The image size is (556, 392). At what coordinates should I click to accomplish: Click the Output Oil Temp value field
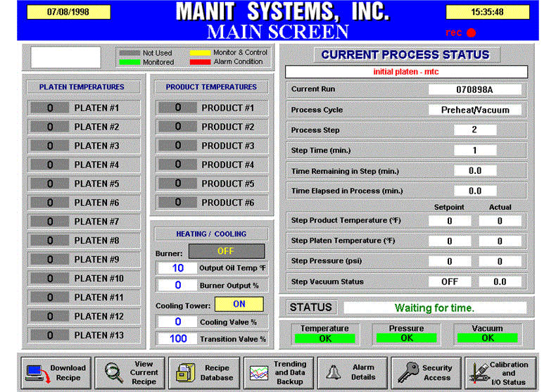[x=177, y=268]
